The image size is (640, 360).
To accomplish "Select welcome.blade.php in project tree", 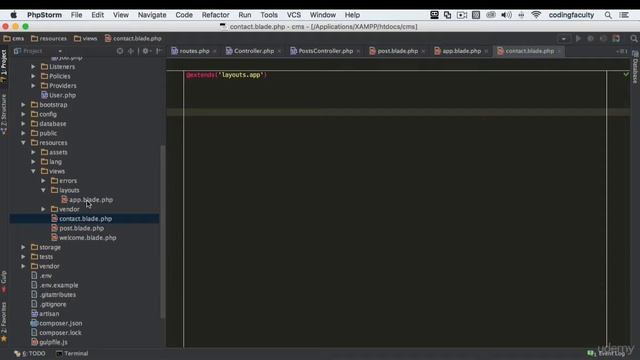I will 84,238.
